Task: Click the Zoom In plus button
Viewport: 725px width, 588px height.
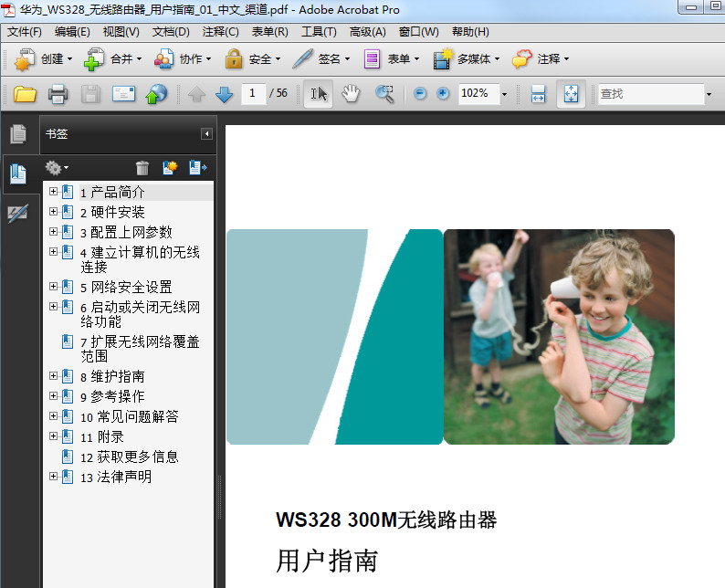Action: (443, 94)
